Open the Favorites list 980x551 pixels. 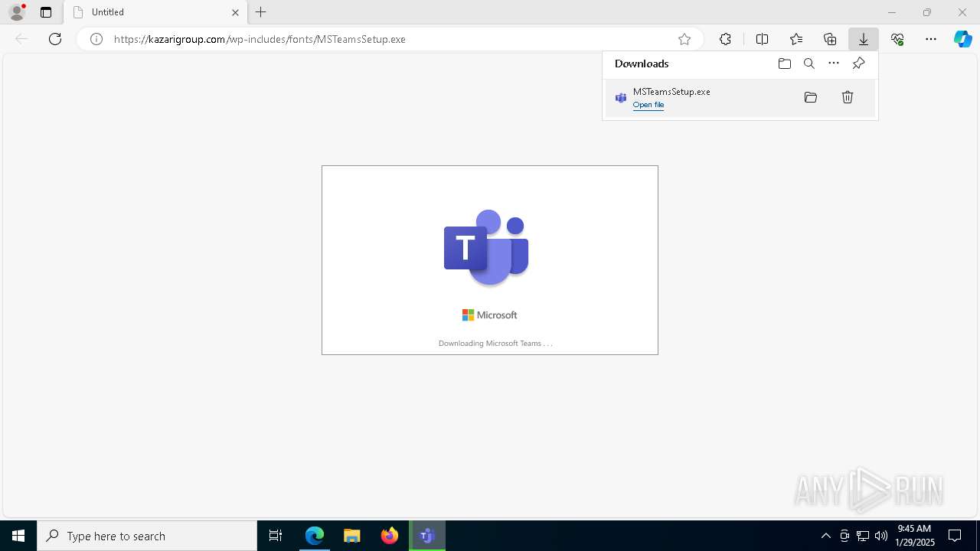tap(796, 39)
